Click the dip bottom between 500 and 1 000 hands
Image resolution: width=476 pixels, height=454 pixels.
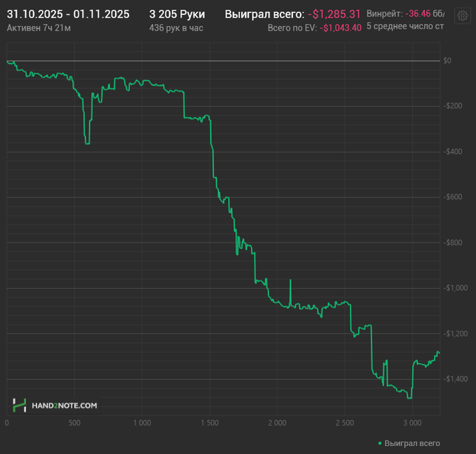coord(87,144)
